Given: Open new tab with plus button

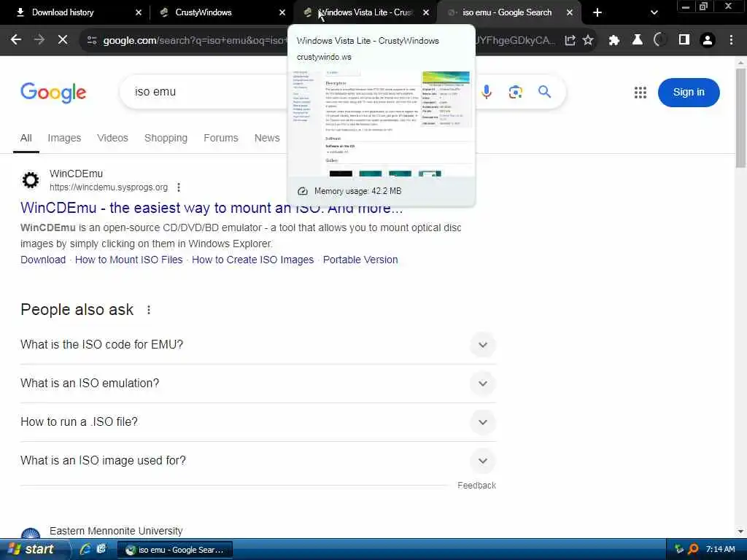Looking at the screenshot, I should pyautogui.click(x=597, y=13).
